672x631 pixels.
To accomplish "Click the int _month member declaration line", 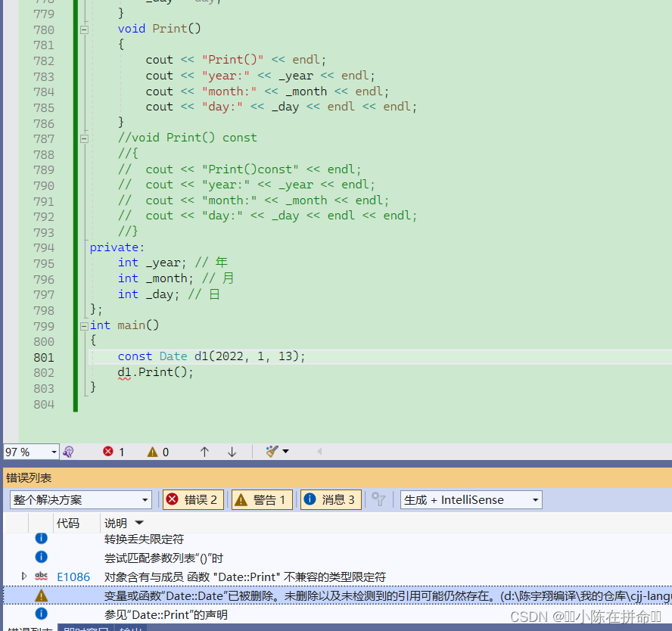I will pos(176,278).
